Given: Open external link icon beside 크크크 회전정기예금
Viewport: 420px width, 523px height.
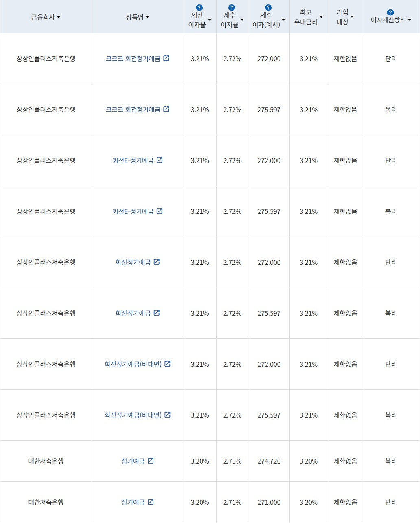Looking at the screenshot, I should click(x=166, y=58).
